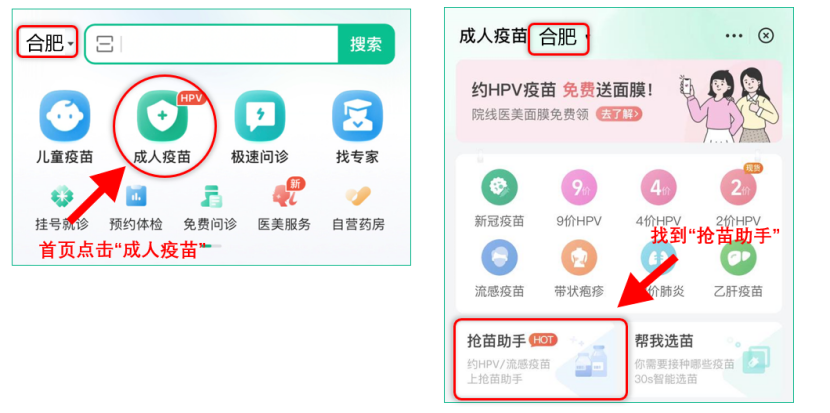Open the 极速问诊 quick consultation icon
Viewport: 830px width, 413px height.
click(x=259, y=116)
